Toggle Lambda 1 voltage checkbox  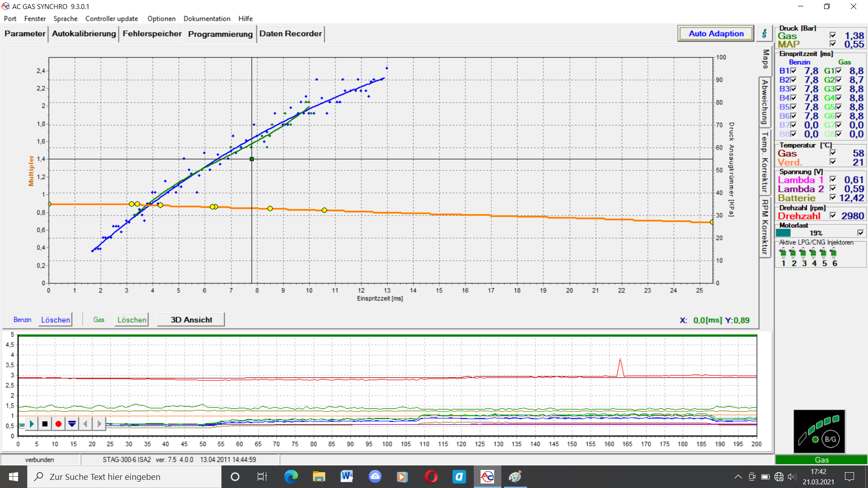click(833, 179)
